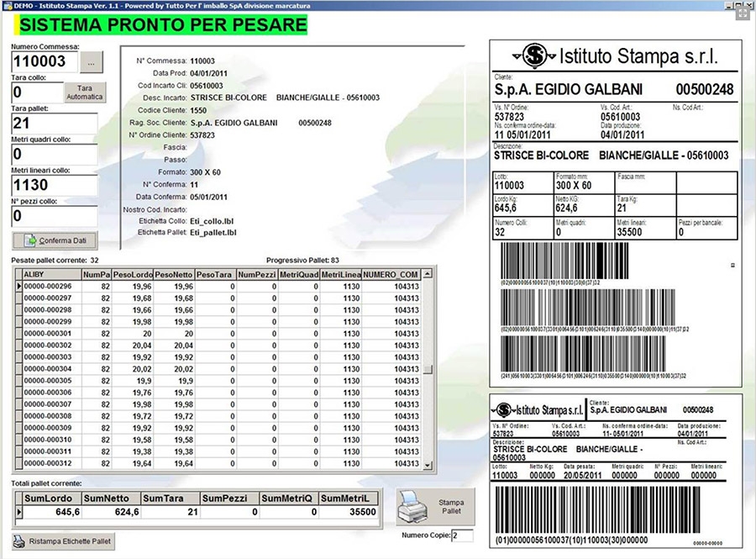Click the printer icon on Ristampa Etichette Pallet
Screen dimensions: 756x559
point(20,541)
